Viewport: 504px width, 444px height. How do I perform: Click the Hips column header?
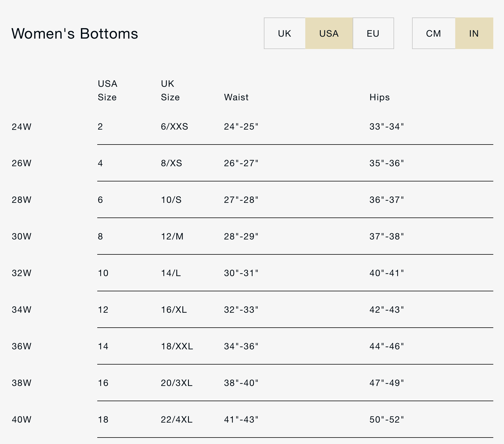(x=379, y=97)
